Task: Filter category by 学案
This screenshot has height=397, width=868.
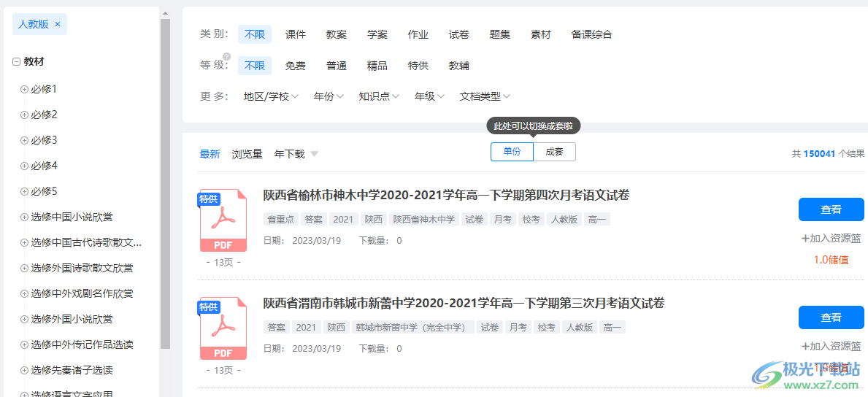Action: pyautogui.click(x=377, y=34)
